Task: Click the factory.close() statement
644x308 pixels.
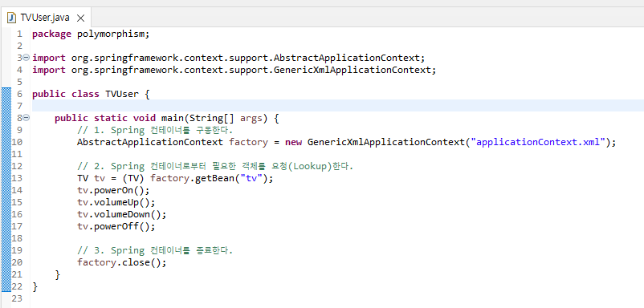Action: (121, 262)
